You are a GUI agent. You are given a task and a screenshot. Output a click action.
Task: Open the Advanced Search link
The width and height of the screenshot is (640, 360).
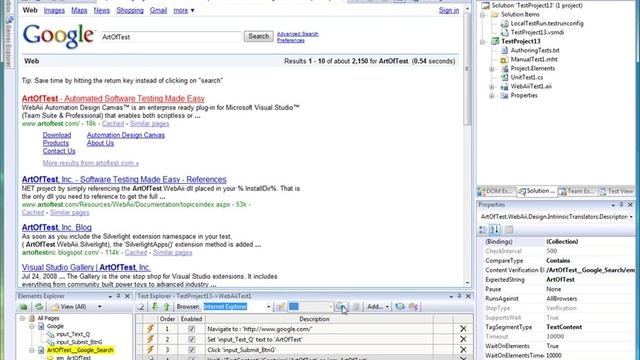[x=298, y=34]
